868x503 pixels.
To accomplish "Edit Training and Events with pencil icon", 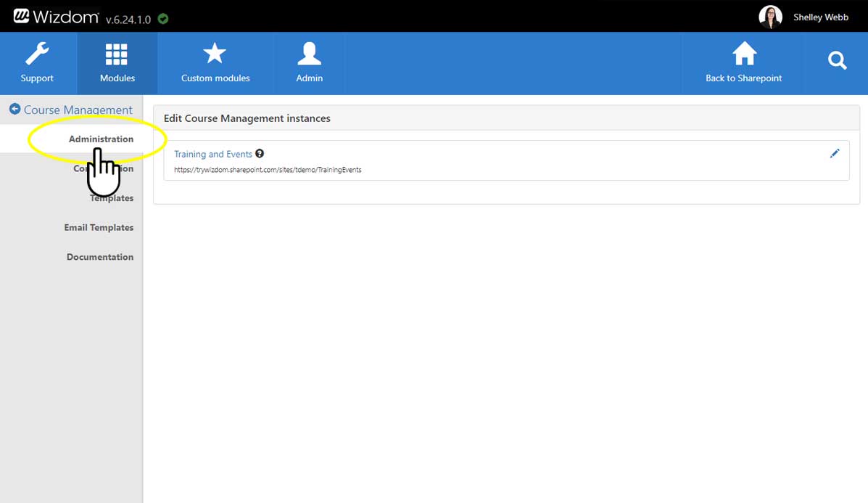I will (835, 153).
